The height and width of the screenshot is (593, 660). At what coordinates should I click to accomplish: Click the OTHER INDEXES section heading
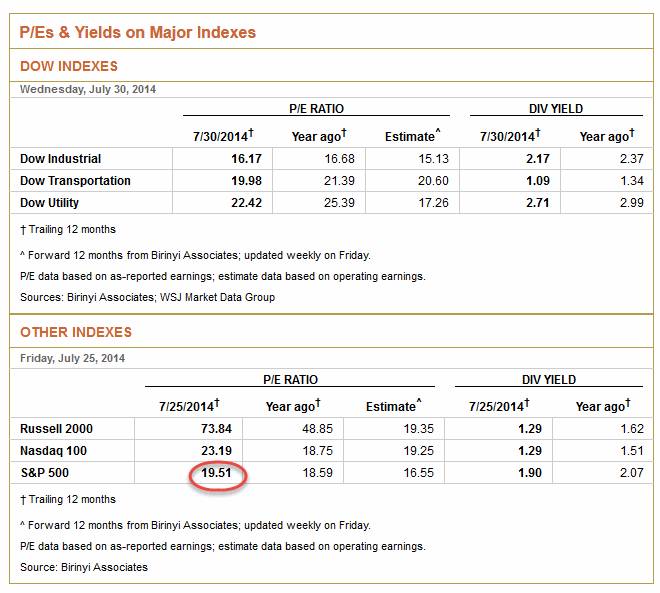[76, 332]
